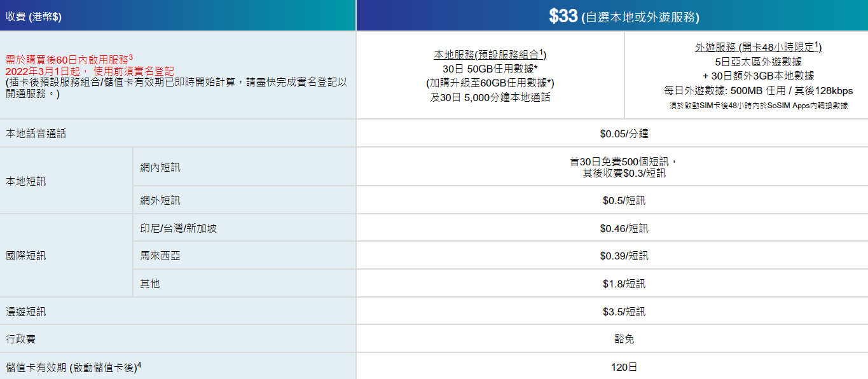Select the 網內短訊 sub-row label
Viewport: 868px width, 379px height.
click(x=160, y=167)
